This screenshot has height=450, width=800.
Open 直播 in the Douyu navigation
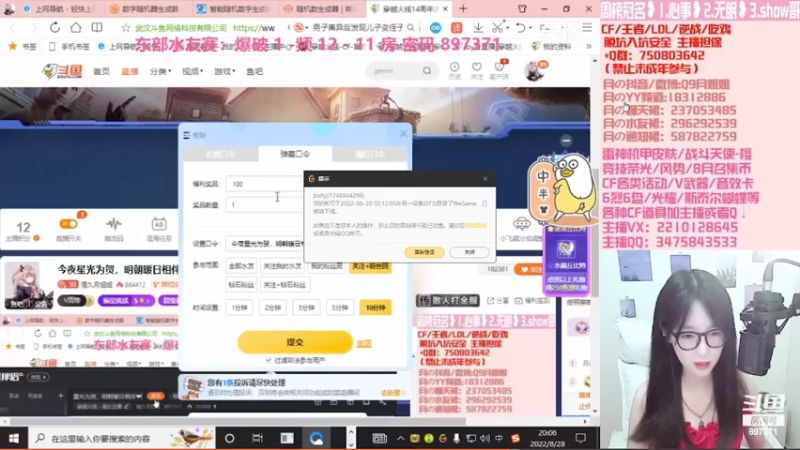130,71
